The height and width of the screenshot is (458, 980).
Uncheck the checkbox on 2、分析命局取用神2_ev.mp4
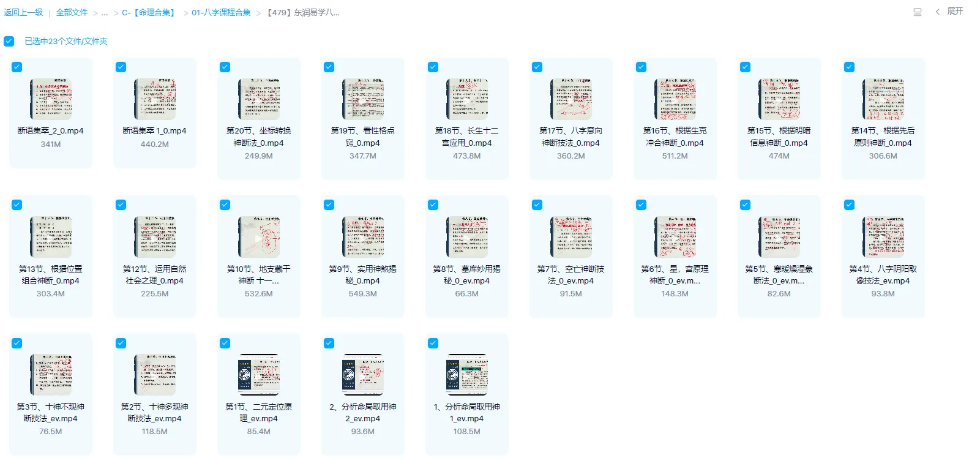[x=329, y=343]
